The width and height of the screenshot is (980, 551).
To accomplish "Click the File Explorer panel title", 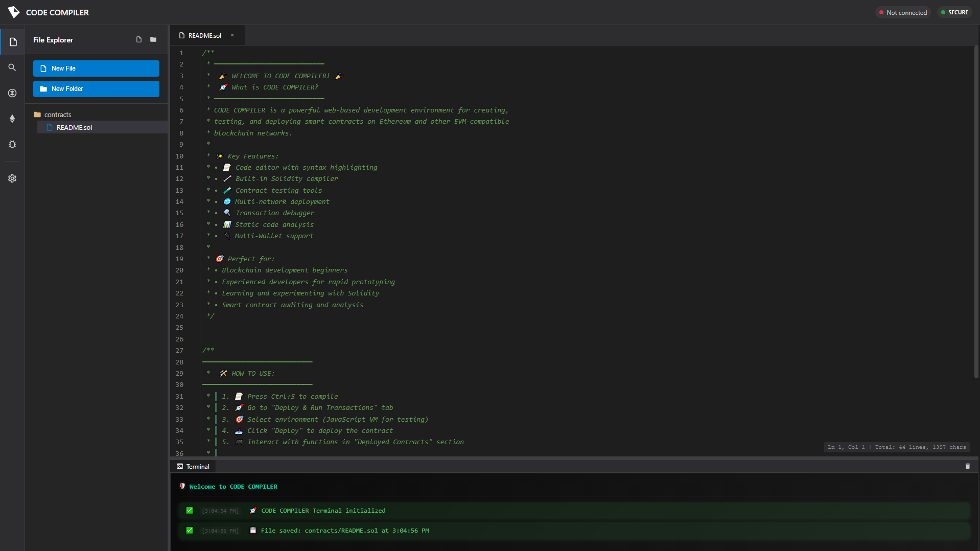I will point(53,40).
